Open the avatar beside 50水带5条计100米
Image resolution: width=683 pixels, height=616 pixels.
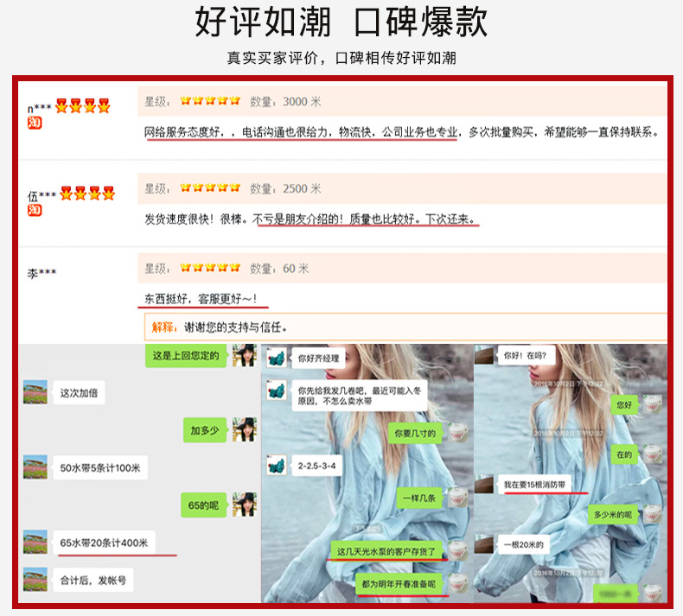point(35,467)
